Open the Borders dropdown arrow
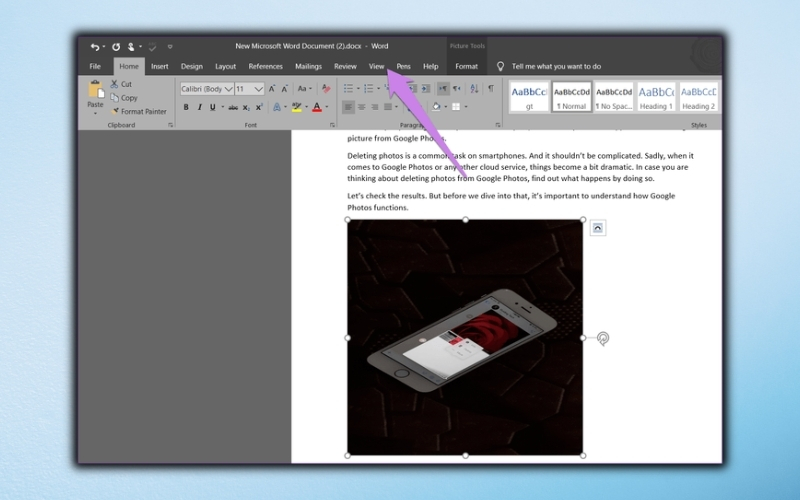 (466, 107)
